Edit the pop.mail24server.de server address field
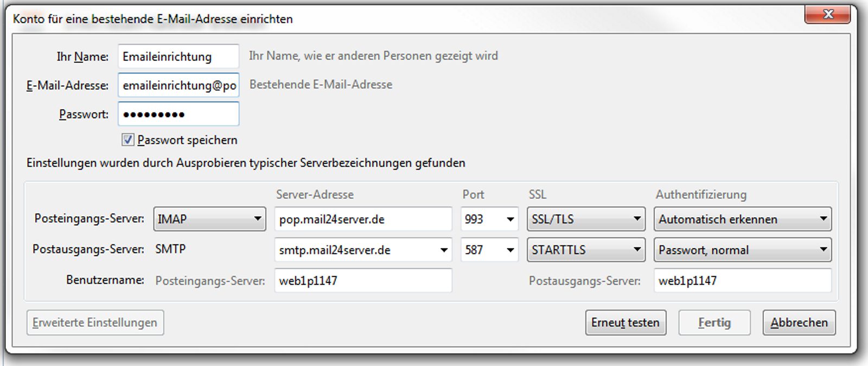This screenshot has height=366, width=868. (362, 219)
